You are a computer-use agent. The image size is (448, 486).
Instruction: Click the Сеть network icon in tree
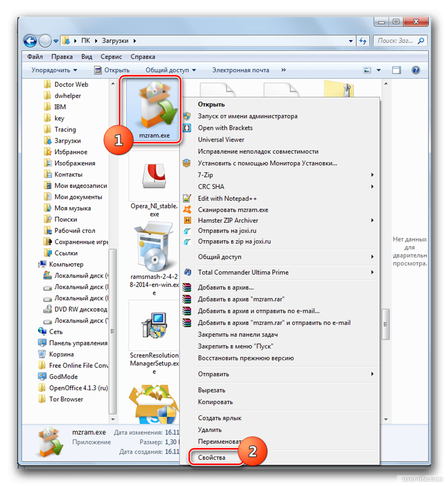[x=42, y=332]
